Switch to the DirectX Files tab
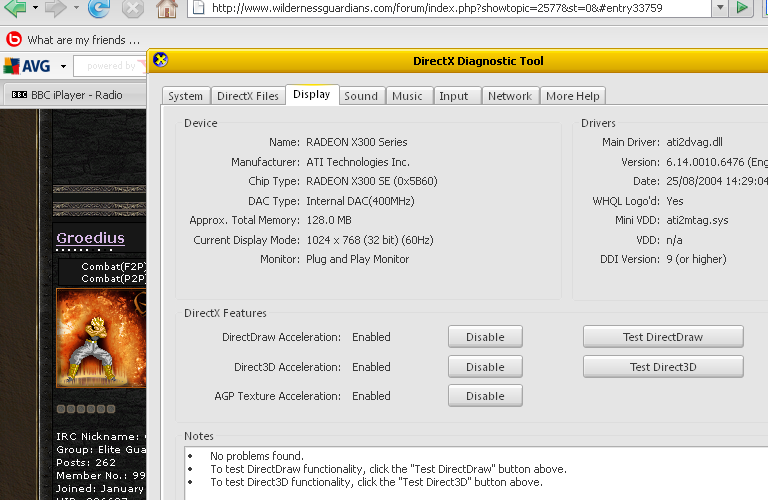The width and height of the screenshot is (768, 500). 248,96
